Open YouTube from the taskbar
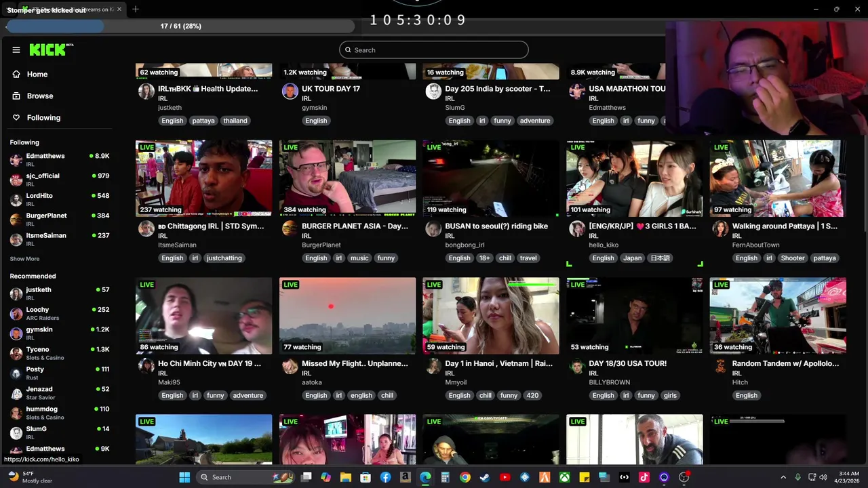The width and height of the screenshot is (868, 488). (505, 477)
